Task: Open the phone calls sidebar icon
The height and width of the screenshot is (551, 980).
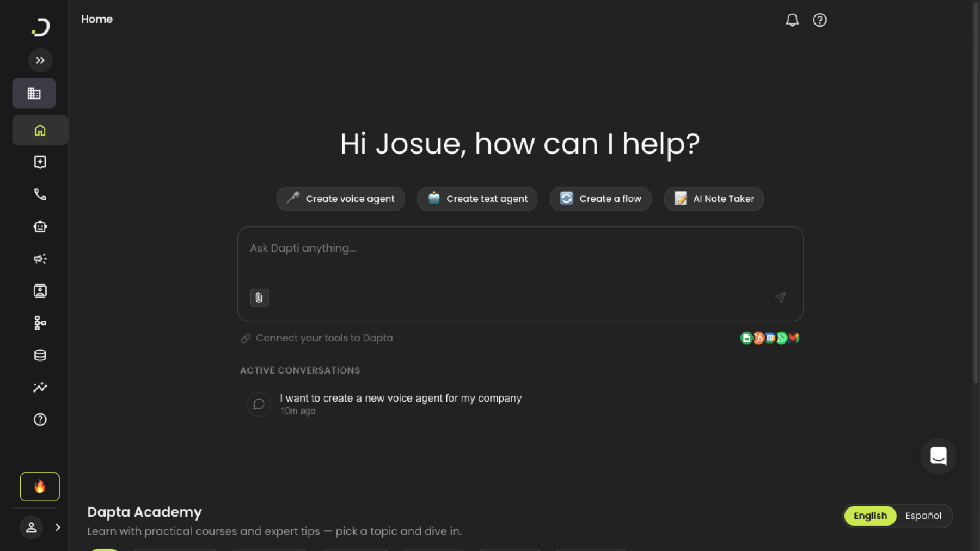Action: 40,194
